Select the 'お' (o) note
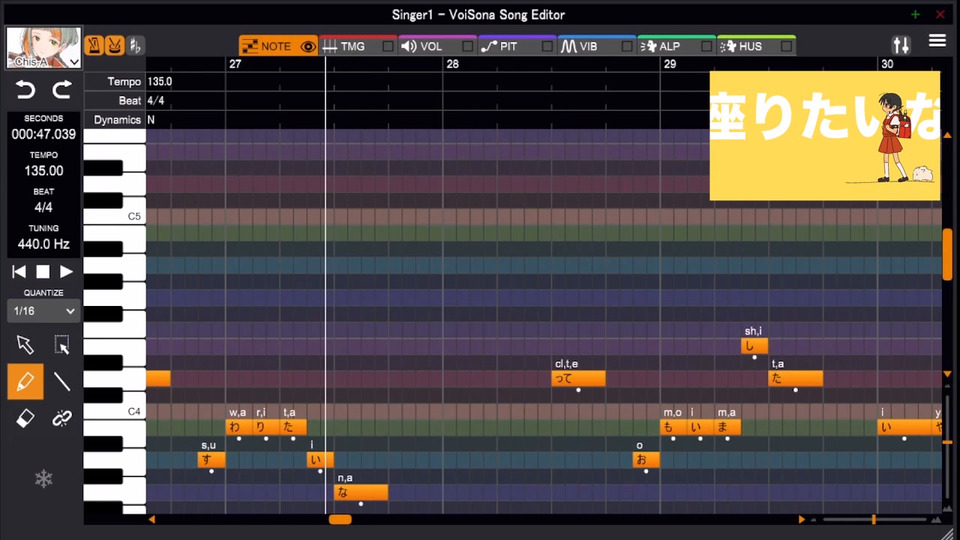 (x=646, y=460)
